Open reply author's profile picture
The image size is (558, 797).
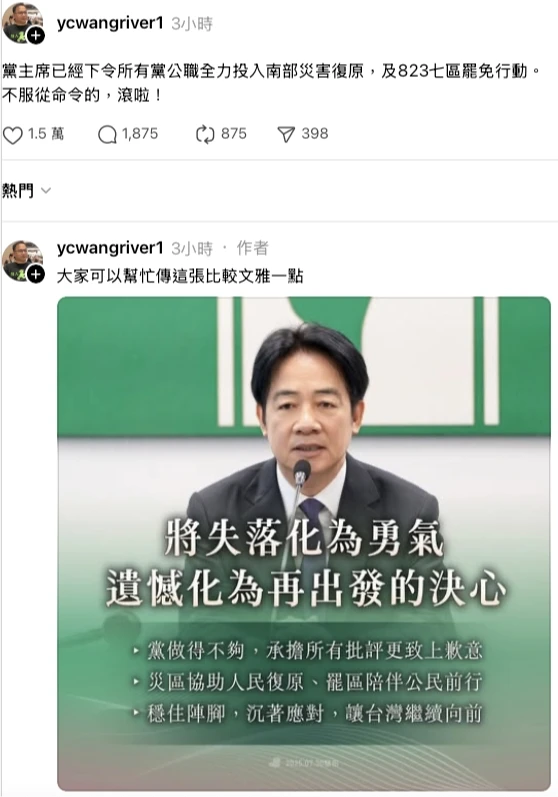(22, 262)
